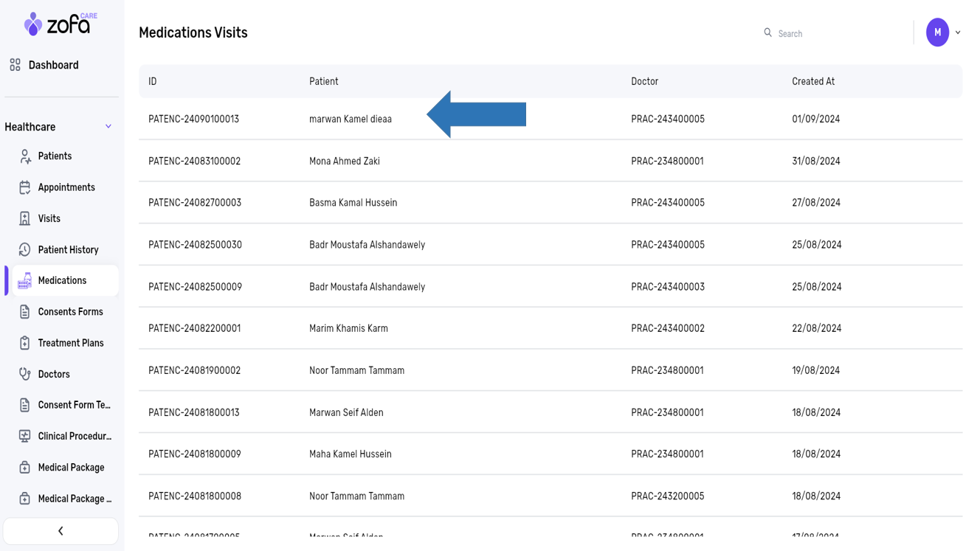Screen dimensions: 980x551
Task: Click the Medical Package bag icon
Action: [x=25, y=468]
